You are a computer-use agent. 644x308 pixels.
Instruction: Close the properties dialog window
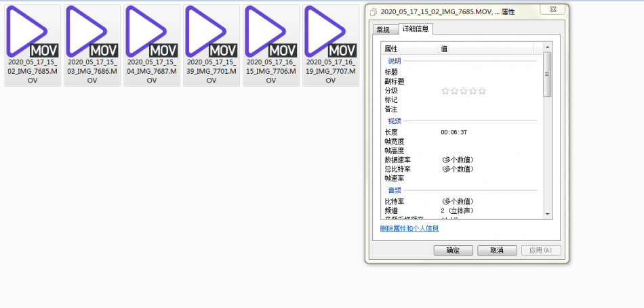pos(554,10)
